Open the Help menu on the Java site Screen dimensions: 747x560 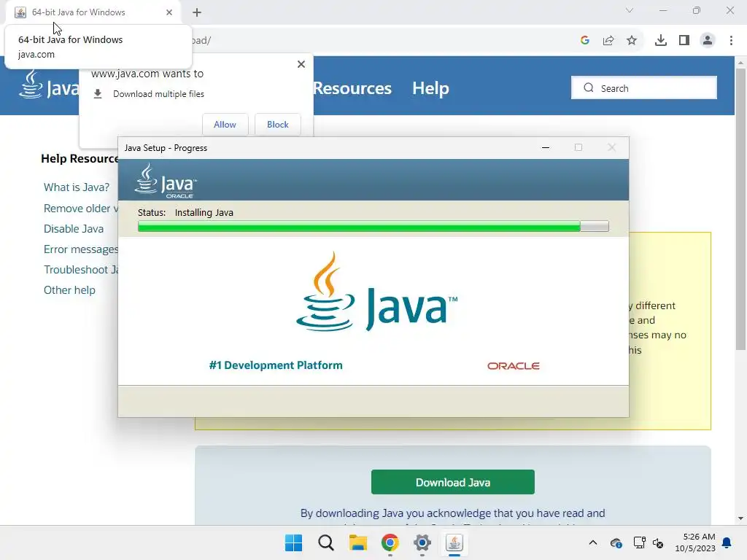pos(430,88)
